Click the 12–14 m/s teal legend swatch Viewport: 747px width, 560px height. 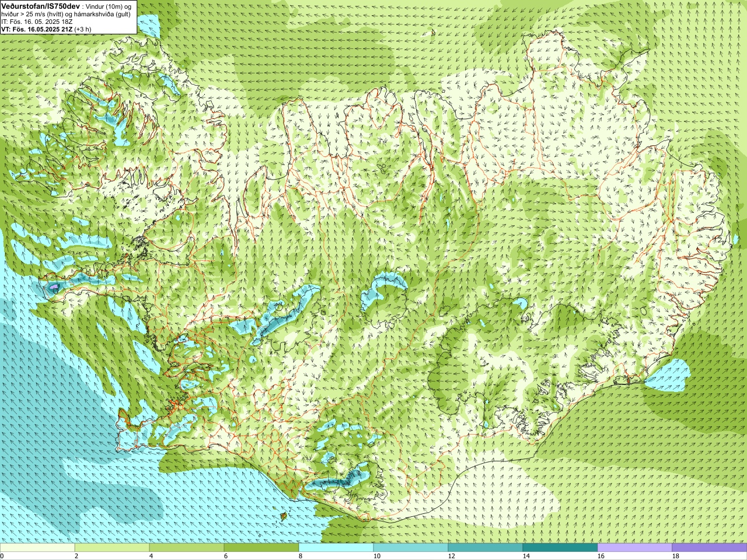pyautogui.click(x=486, y=548)
